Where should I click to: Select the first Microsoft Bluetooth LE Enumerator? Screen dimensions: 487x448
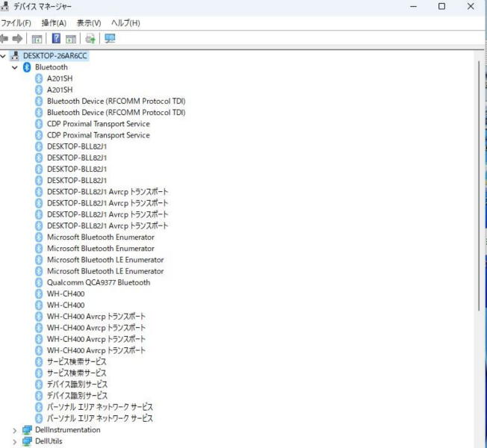[105, 260]
